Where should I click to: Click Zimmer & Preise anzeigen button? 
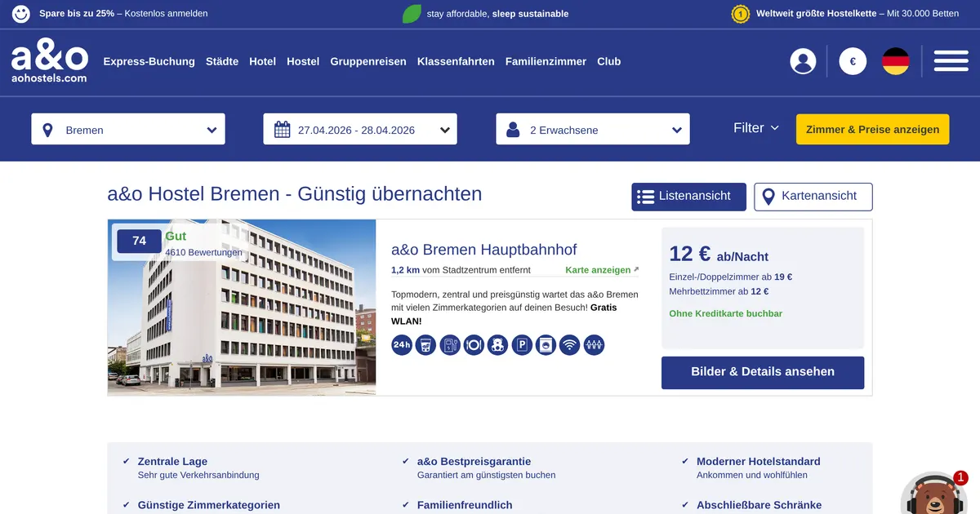pos(873,129)
